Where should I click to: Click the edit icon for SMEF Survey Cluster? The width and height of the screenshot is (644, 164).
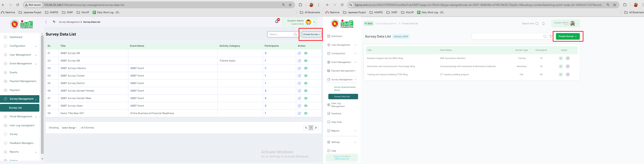[299, 76]
